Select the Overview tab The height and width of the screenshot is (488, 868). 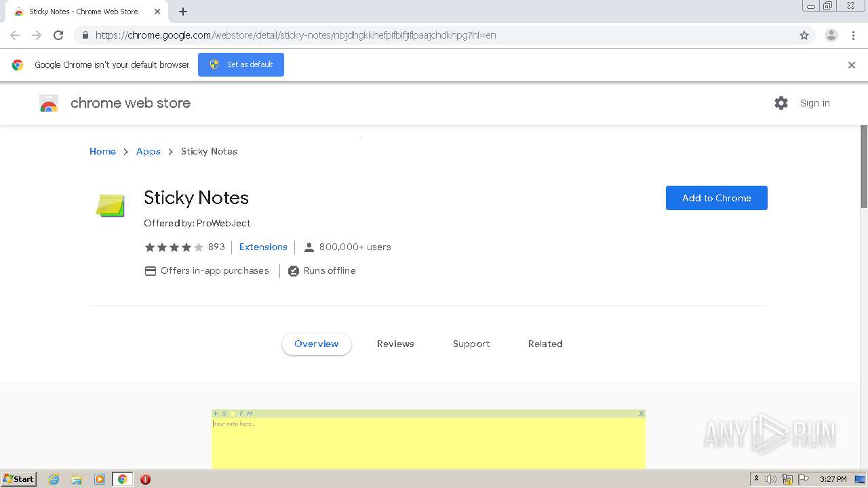[317, 344]
